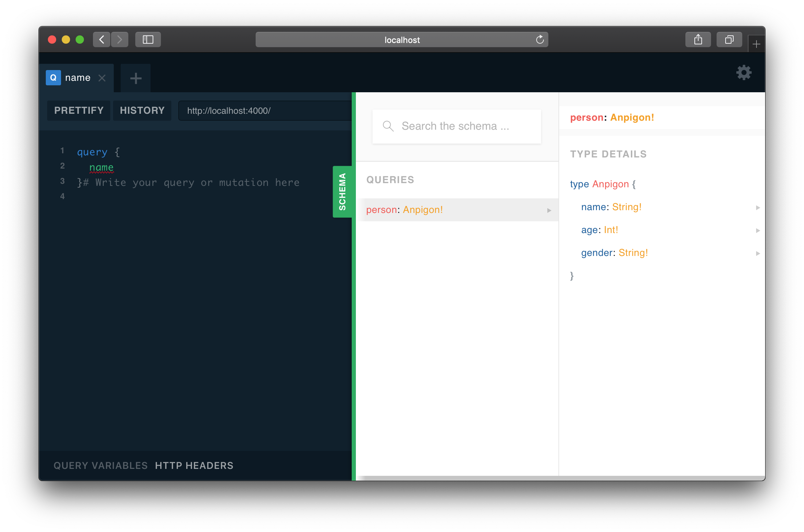Open the HTTP HEADERS tab

coord(194,465)
